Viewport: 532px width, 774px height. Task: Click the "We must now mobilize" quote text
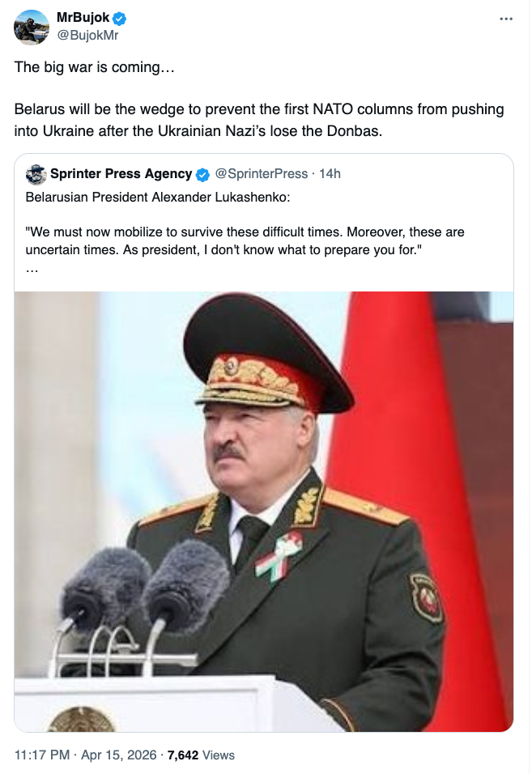coord(243,240)
